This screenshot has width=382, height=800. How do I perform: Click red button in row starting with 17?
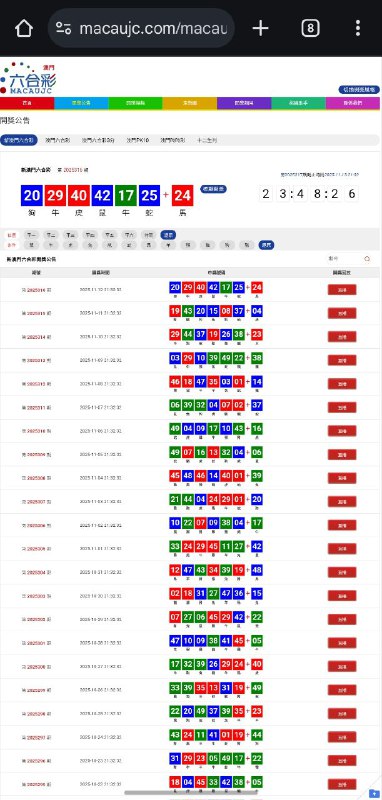(x=342, y=666)
